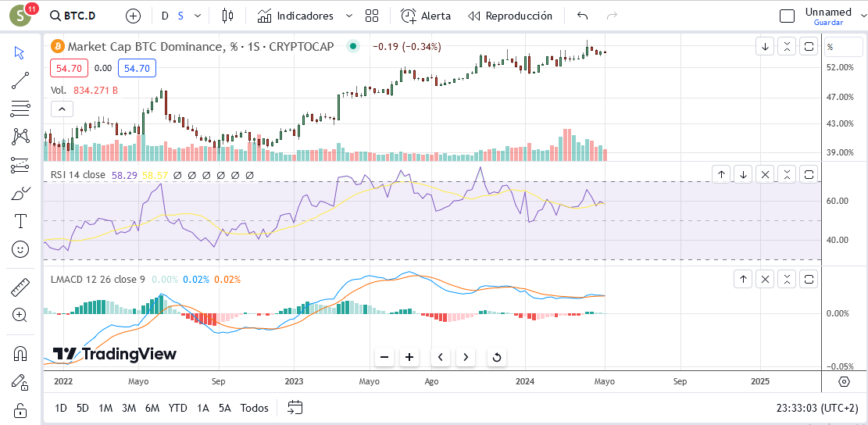The height and width of the screenshot is (425, 868).
Task: Collapse the legend with the caret button
Action: click(62, 109)
